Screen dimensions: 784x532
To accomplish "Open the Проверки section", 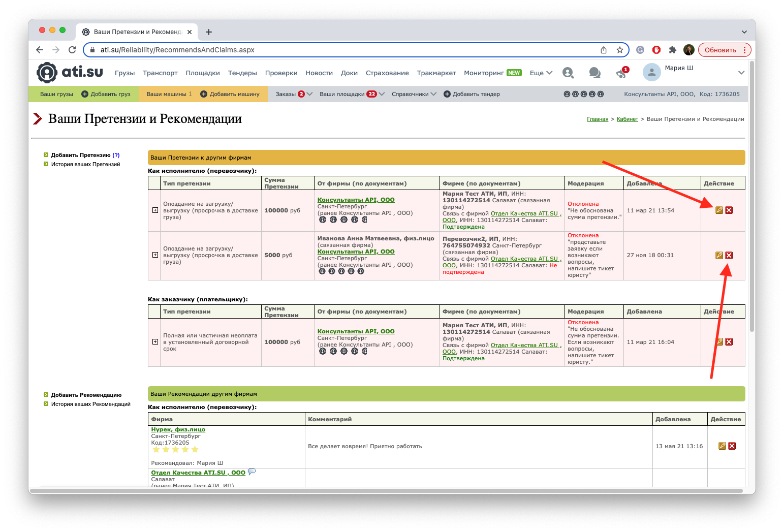I will pyautogui.click(x=281, y=73).
